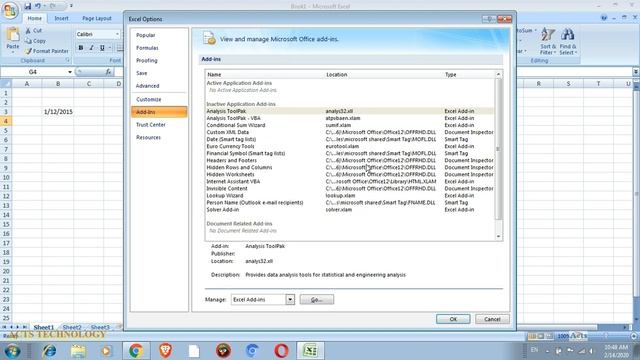
Task: Click the Custom XML Data add-in row
Action: (349, 132)
